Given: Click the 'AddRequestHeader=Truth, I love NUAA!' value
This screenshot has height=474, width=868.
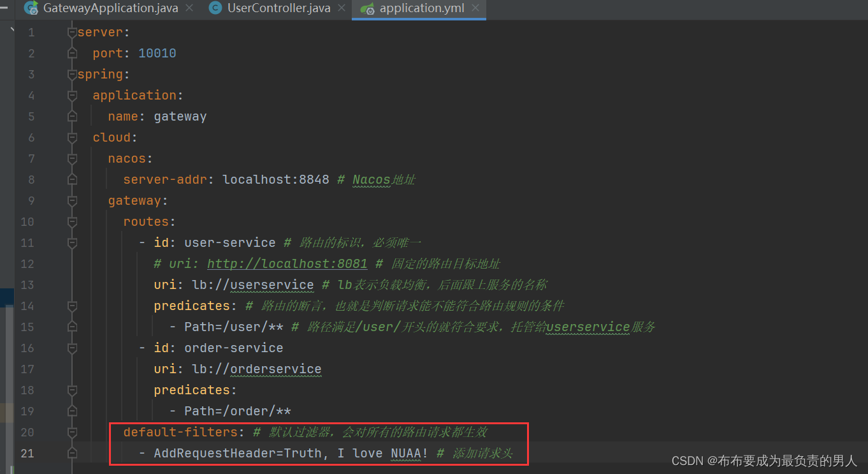Looking at the screenshot, I should tap(291, 453).
